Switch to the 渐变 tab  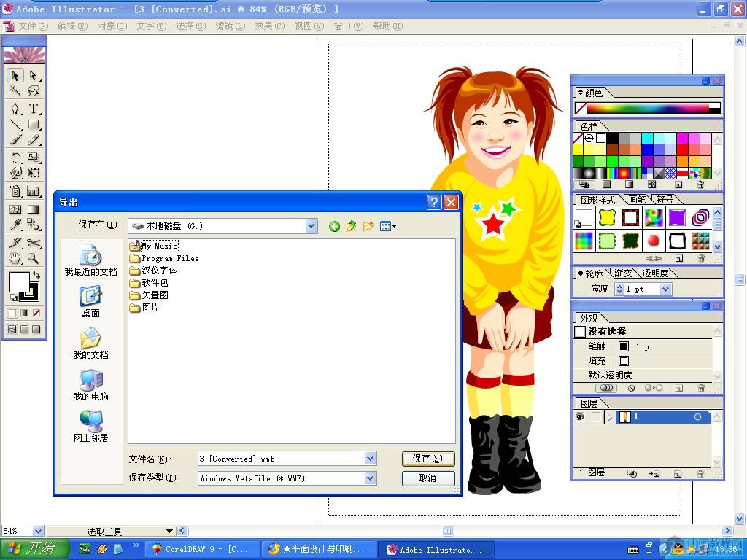(623, 273)
